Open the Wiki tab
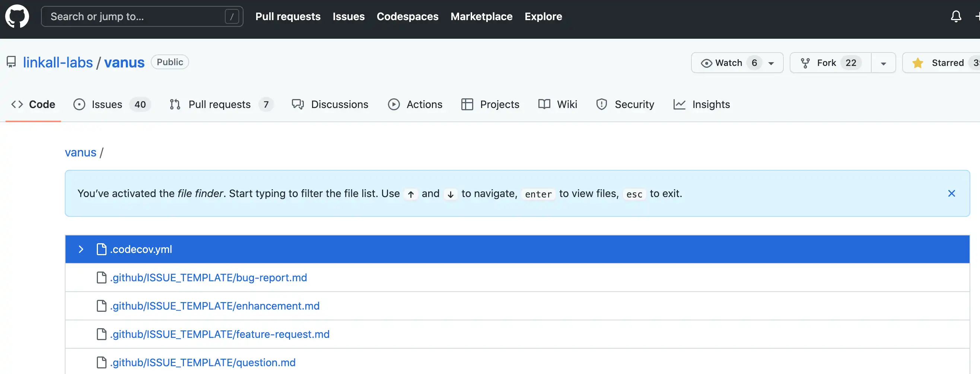This screenshot has width=980, height=374. (558, 104)
